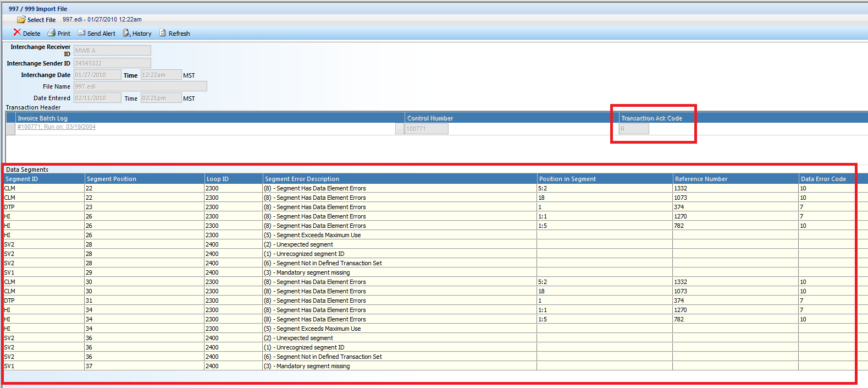Select 'Unexpected segment' cell at position 28
This screenshot has width=868, height=388.
(400, 244)
